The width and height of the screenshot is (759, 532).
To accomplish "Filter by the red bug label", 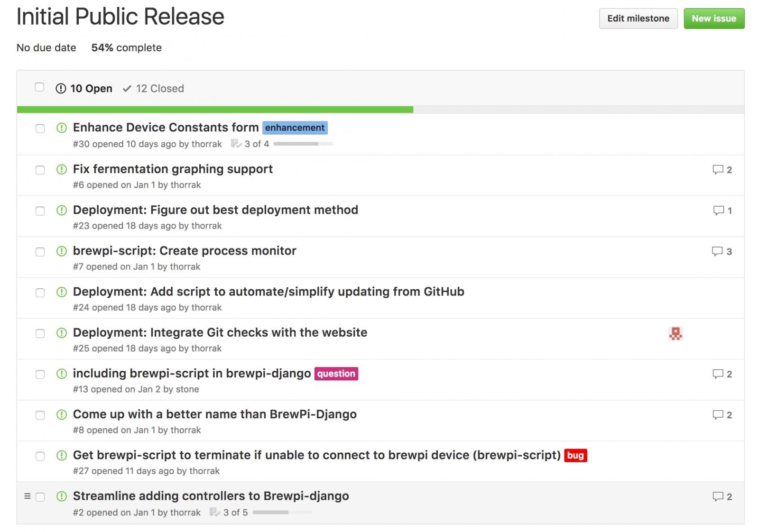I will (x=575, y=456).
